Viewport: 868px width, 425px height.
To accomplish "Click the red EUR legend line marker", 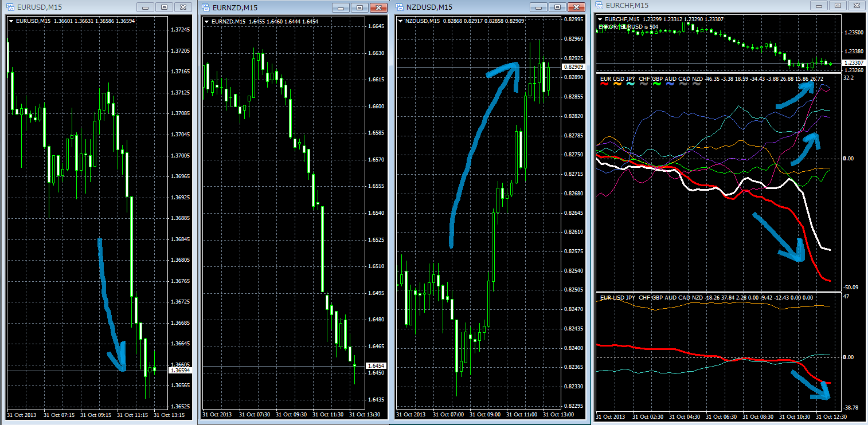I will click(x=604, y=84).
